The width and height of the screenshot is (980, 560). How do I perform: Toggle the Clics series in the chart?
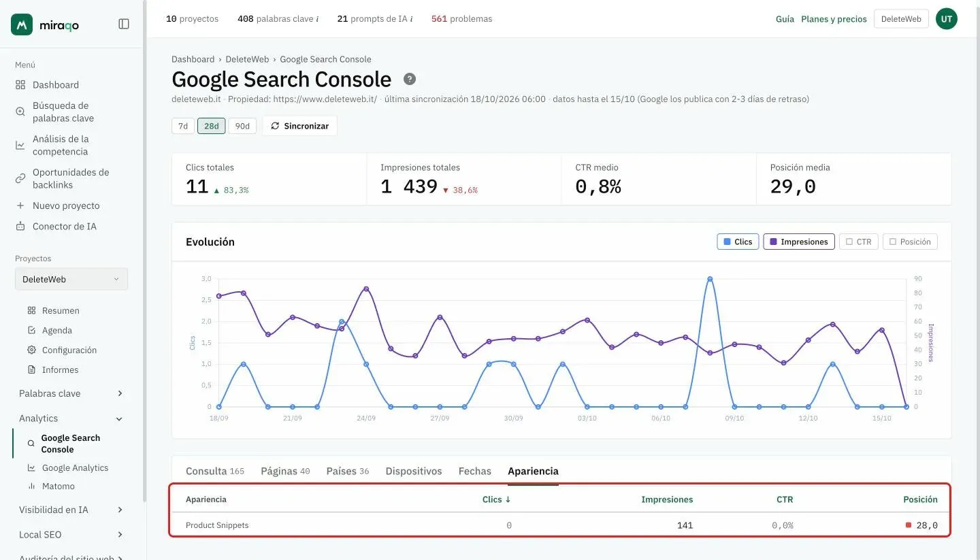click(738, 242)
